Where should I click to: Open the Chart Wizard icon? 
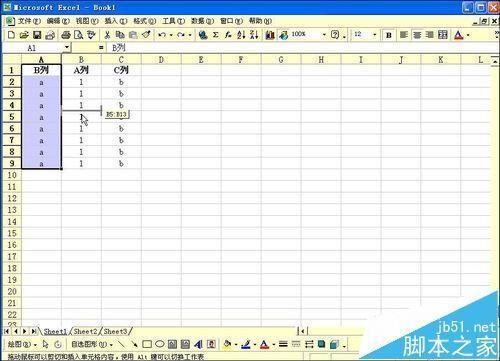pyautogui.click(x=270, y=35)
